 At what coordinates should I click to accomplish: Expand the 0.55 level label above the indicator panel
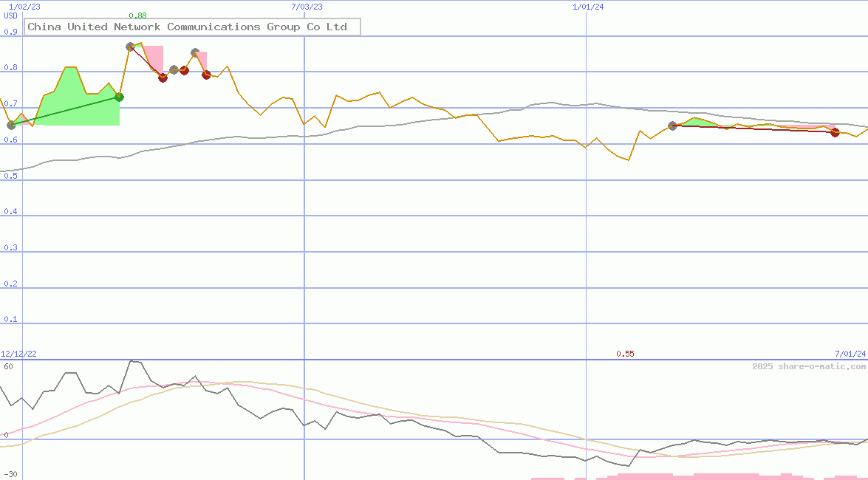[626, 354]
